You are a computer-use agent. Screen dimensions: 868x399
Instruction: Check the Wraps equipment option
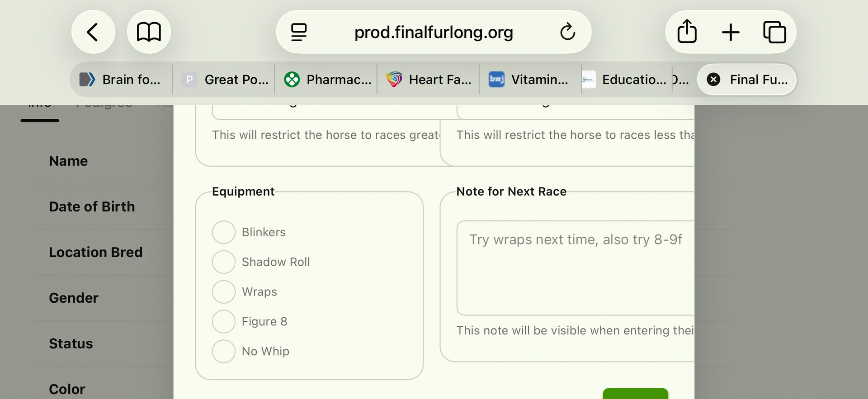pos(224,292)
